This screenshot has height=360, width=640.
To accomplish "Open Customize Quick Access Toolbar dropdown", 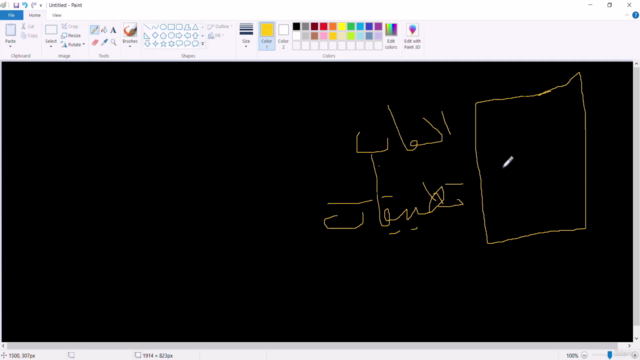I will (41, 5).
